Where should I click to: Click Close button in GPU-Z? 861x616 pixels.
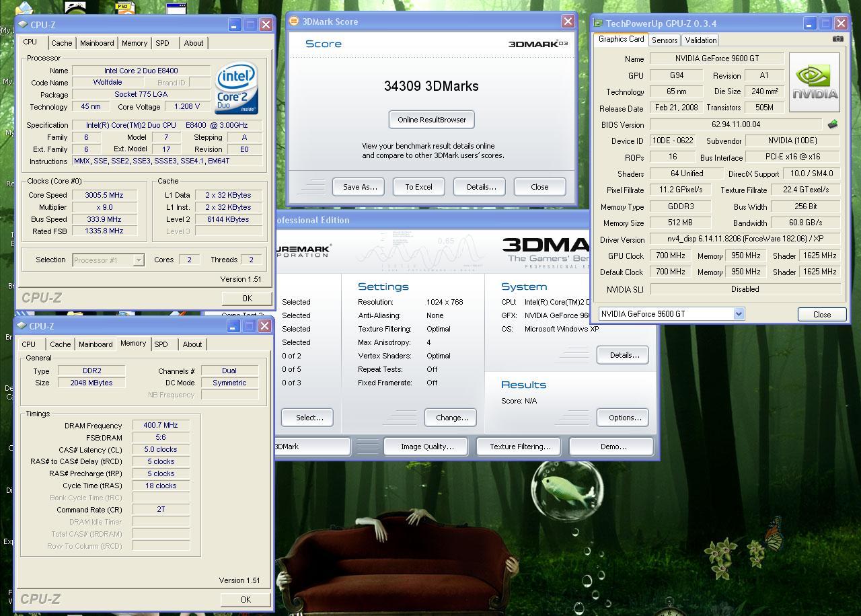pos(822,314)
